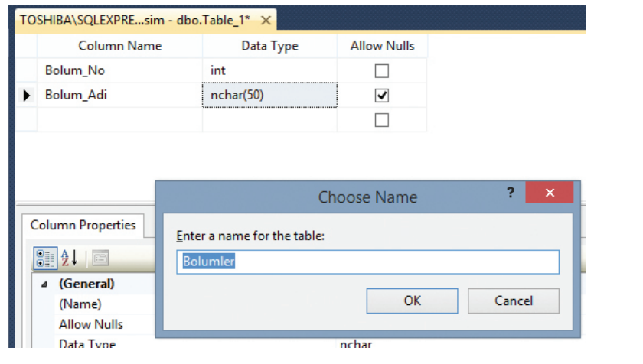
Task: Cancel the Choose Name dialog
Action: click(x=513, y=301)
